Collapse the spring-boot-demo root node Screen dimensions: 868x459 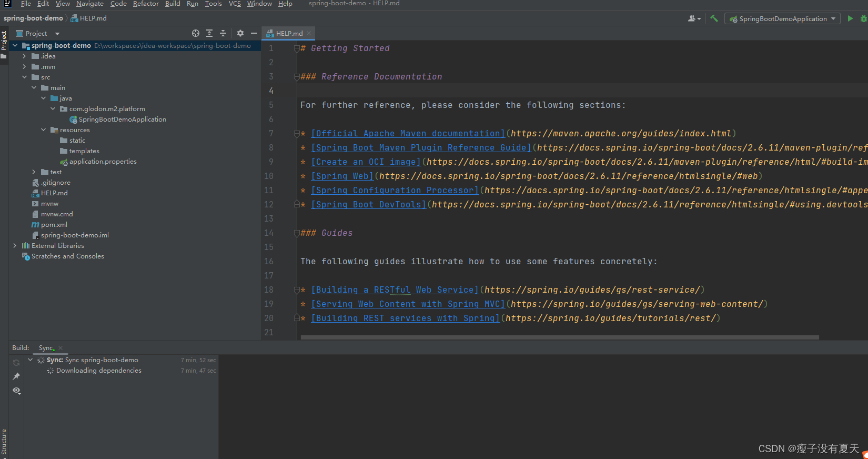coord(15,46)
